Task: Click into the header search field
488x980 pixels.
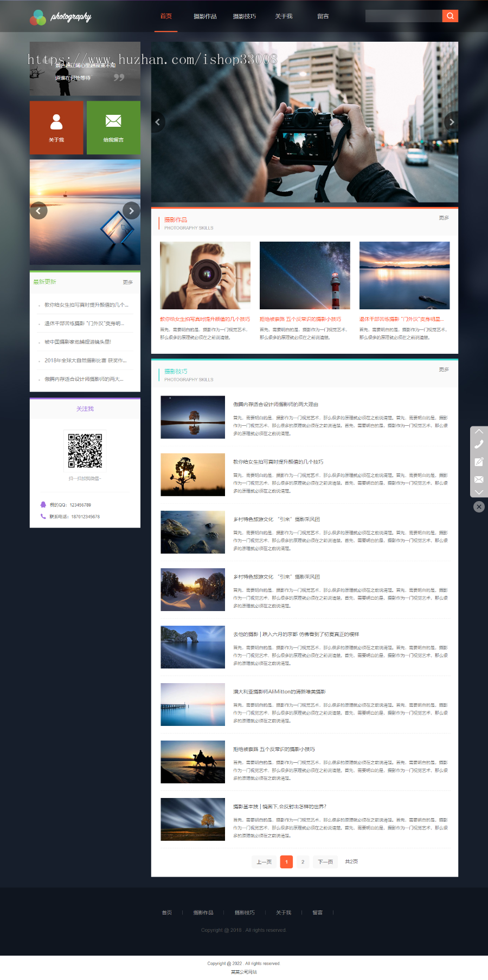Action: pyautogui.click(x=403, y=16)
